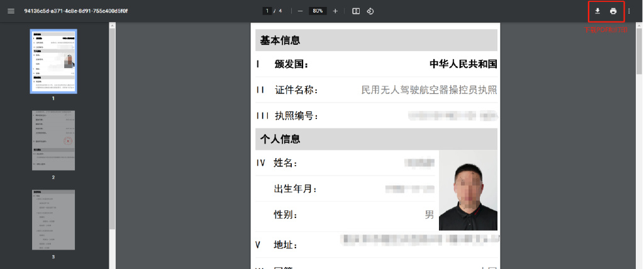
Task: Print the PDF document
Action: click(613, 11)
